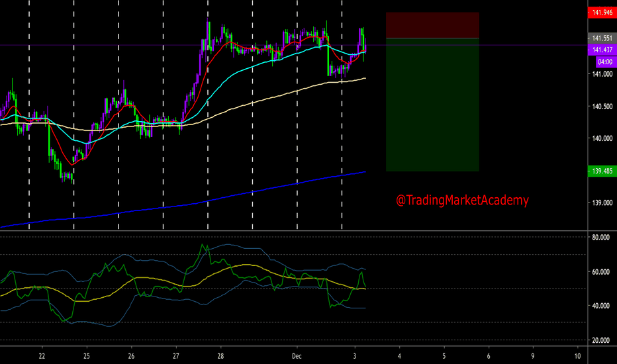Image resolution: width=617 pixels, height=364 pixels.
Task: Click the date label 28 on time axis
Action: click(x=220, y=356)
